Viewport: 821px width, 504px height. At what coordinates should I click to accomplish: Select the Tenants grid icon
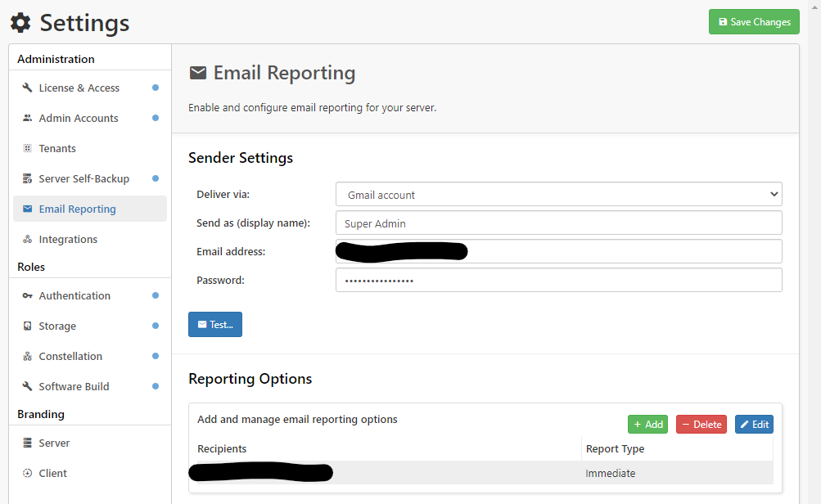[28, 149]
